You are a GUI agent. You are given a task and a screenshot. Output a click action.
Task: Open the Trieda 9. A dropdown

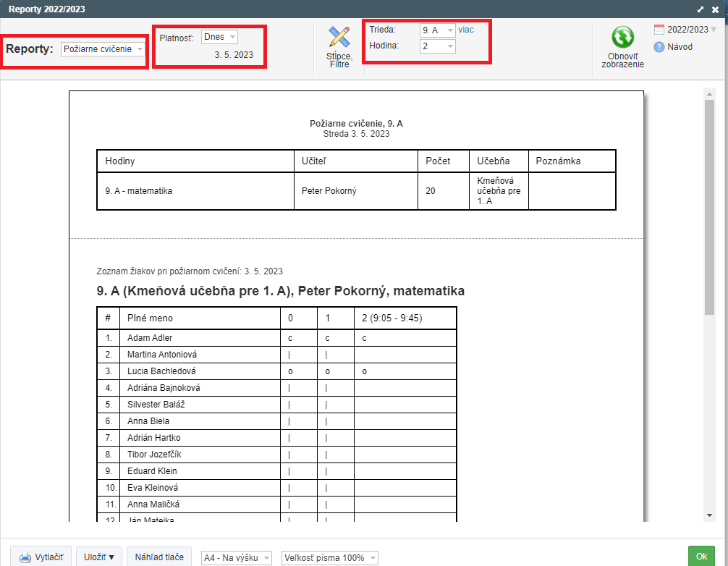[437, 30]
